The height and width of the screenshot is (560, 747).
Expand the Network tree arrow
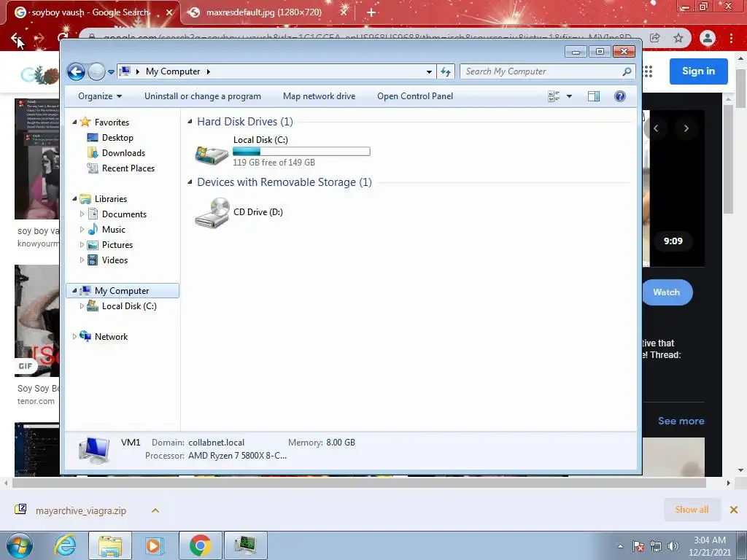coord(75,337)
